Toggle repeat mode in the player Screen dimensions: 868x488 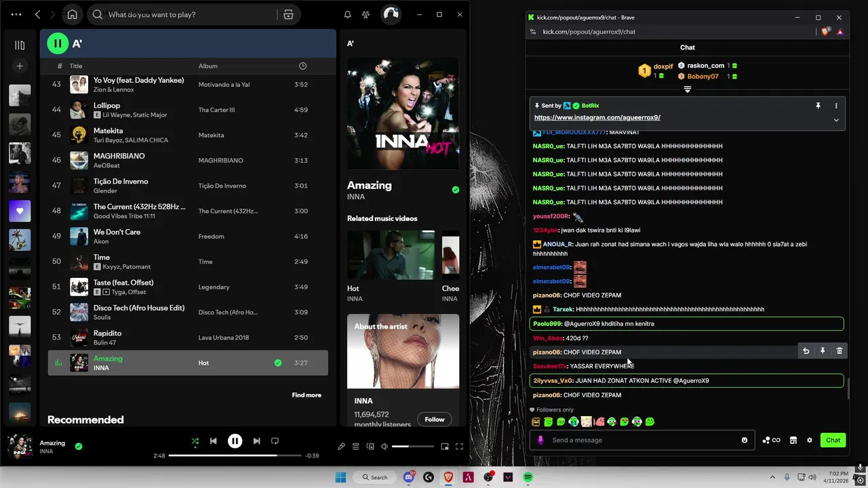[x=275, y=441]
